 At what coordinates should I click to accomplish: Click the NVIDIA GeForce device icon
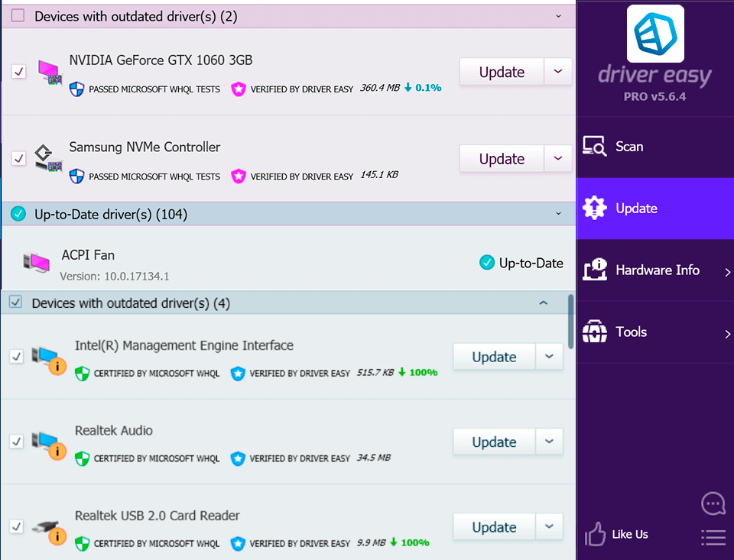pyautogui.click(x=49, y=71)
